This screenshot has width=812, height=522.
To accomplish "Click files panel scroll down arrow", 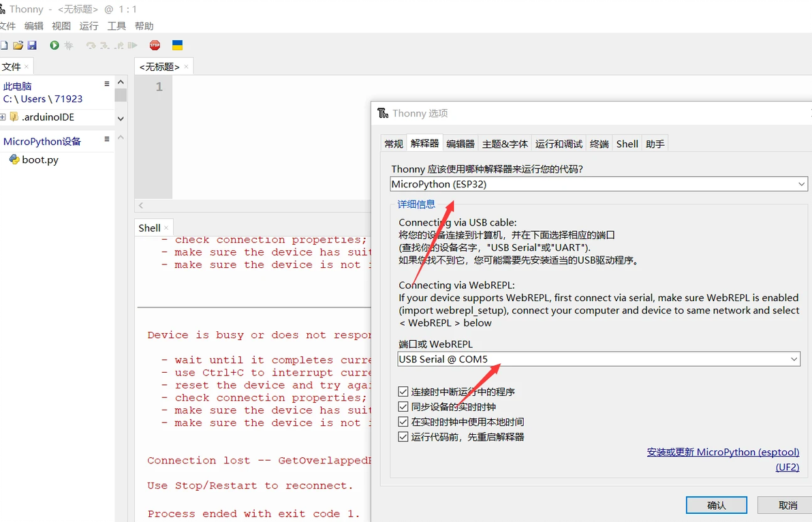I will tap(121, 119).
